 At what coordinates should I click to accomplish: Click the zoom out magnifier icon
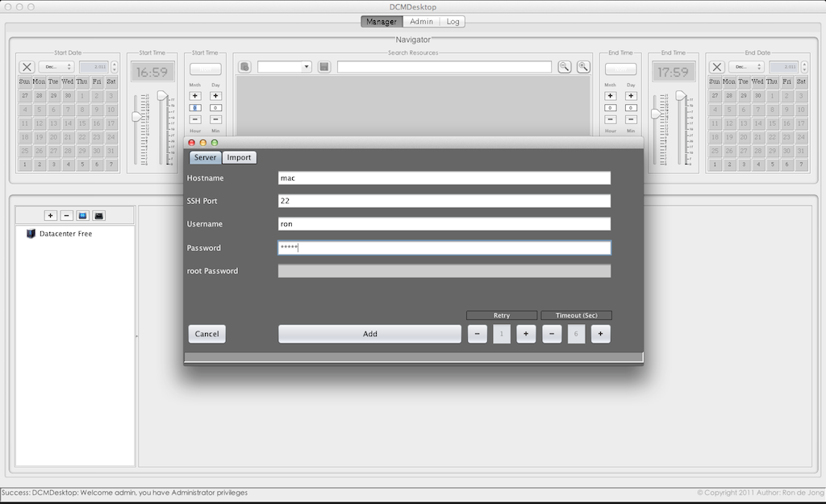565,67
